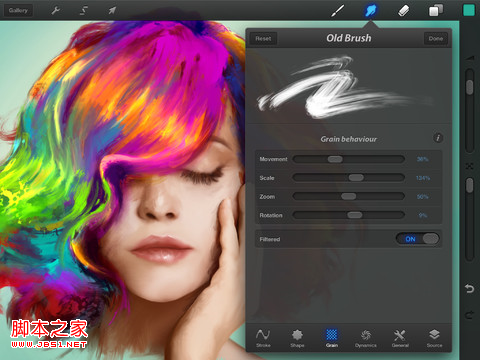This screenshot has height=360, width=480.
Task: Select the Smudge tool
Action: tap(370, 10)
